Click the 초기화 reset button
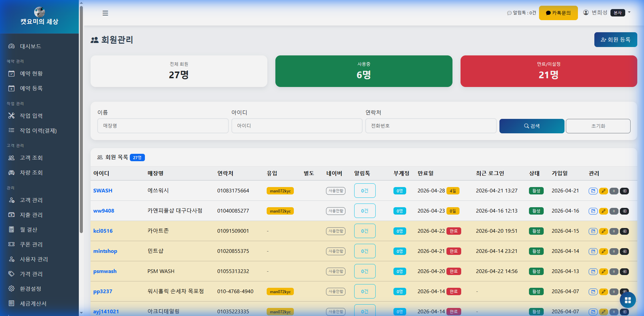This screenshot has width=644, height=316. pos(598,126)
